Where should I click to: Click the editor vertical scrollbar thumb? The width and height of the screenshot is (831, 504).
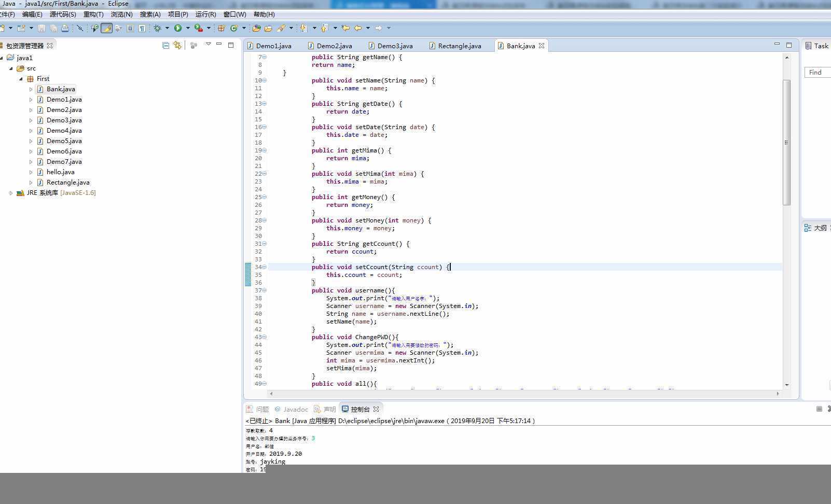point(786,142)
